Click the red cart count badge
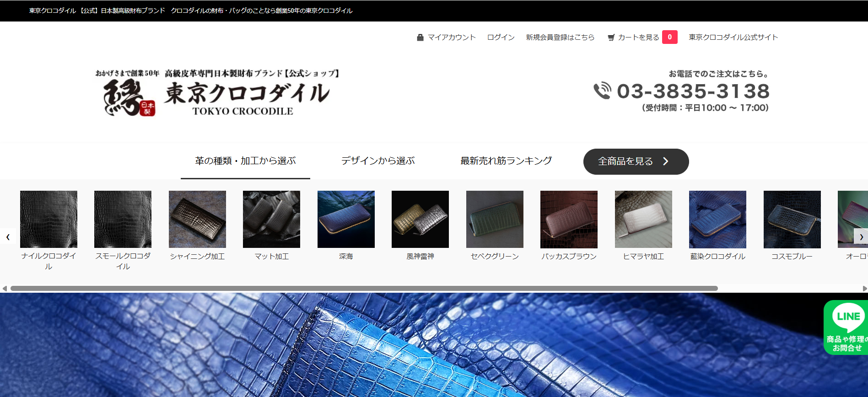The image size is (868, 397). tap(669, 37)
